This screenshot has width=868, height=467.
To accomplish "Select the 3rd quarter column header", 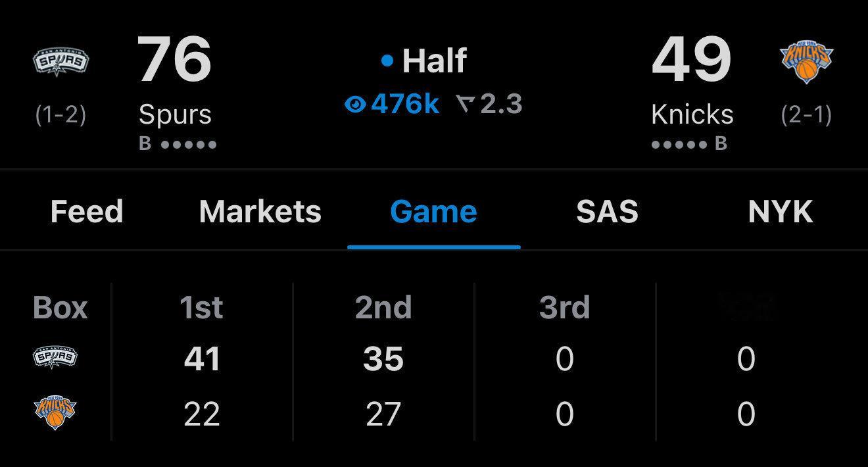I will point(564,307).
